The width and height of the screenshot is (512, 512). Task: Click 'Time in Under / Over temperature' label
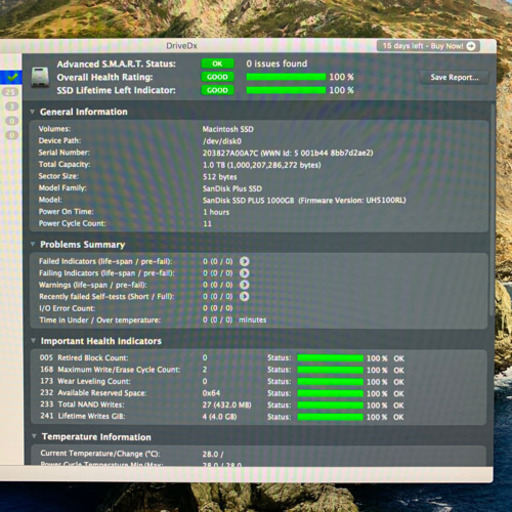pyautogui.click(x=100, y=320)
